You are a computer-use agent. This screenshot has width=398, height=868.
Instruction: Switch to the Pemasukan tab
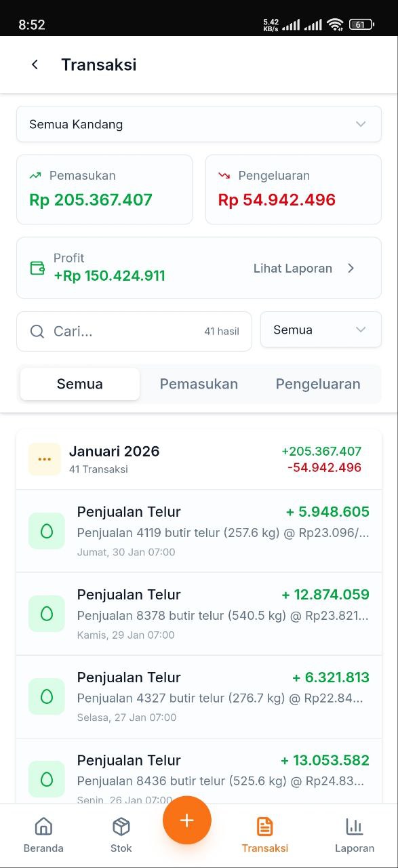pos(198,384)
